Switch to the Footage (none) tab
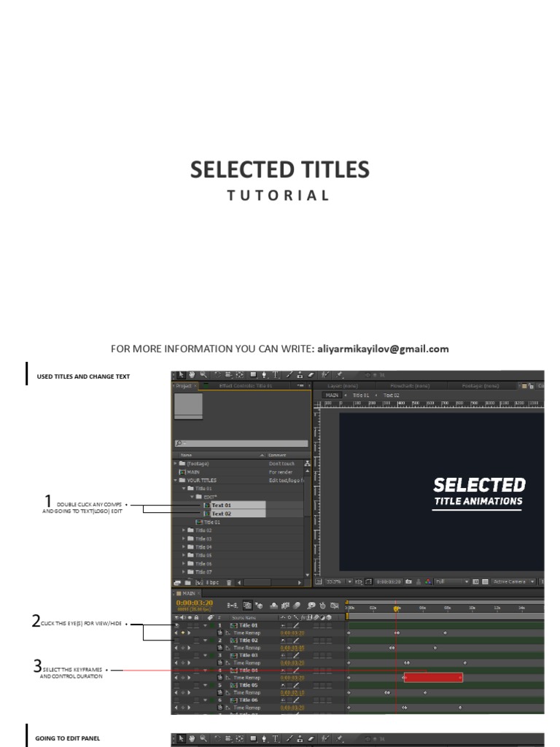The image size is (560, 747). point(481,385)
